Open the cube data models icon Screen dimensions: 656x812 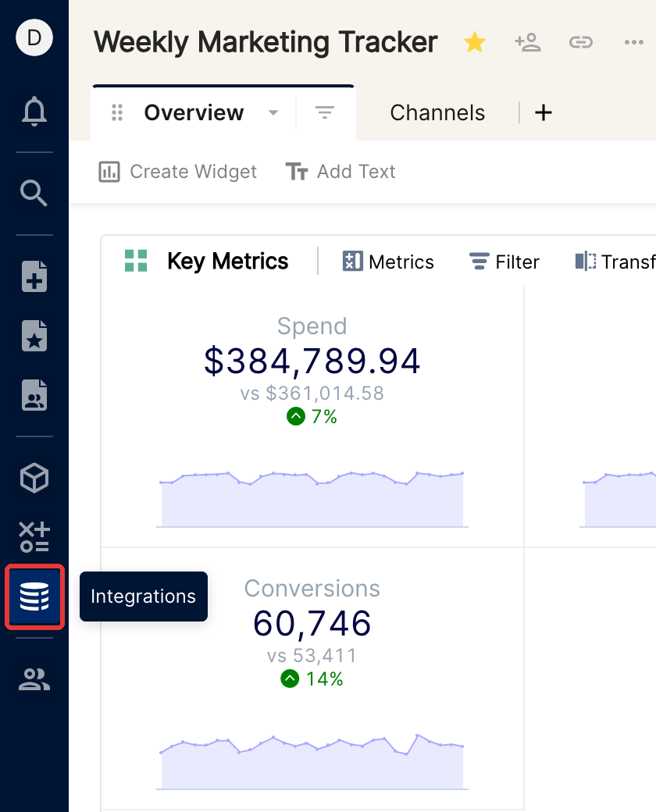[34, 478]
